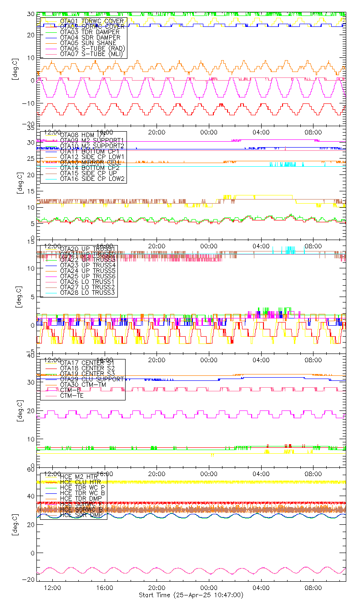Click the 'OTA20 UP TRUSS1' legend label
Image resolution: width=364 pixels, height=615 pixels.
pos(88,249)
